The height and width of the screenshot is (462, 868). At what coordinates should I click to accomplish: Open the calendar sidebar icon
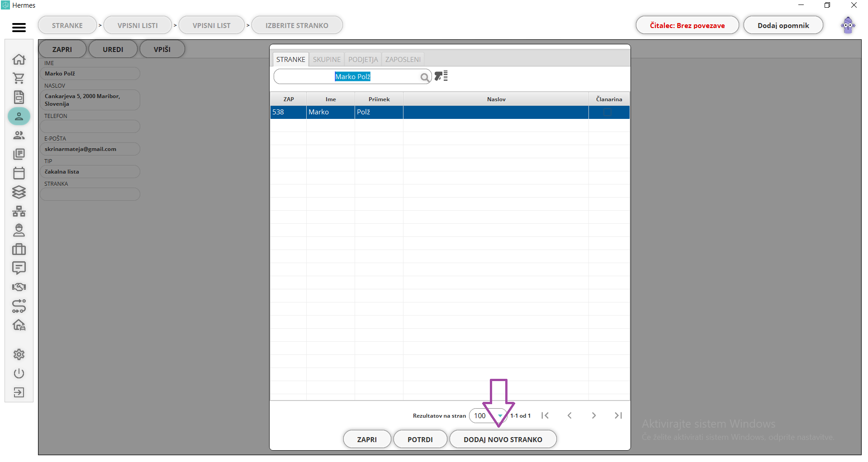click(19, 173)
